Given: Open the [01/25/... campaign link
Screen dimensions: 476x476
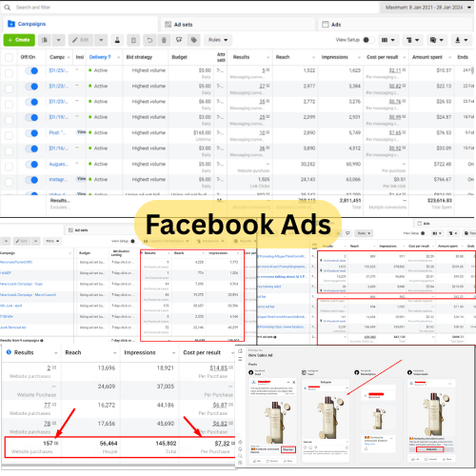Looking at the screenshot, I should (x=59, y=70).
